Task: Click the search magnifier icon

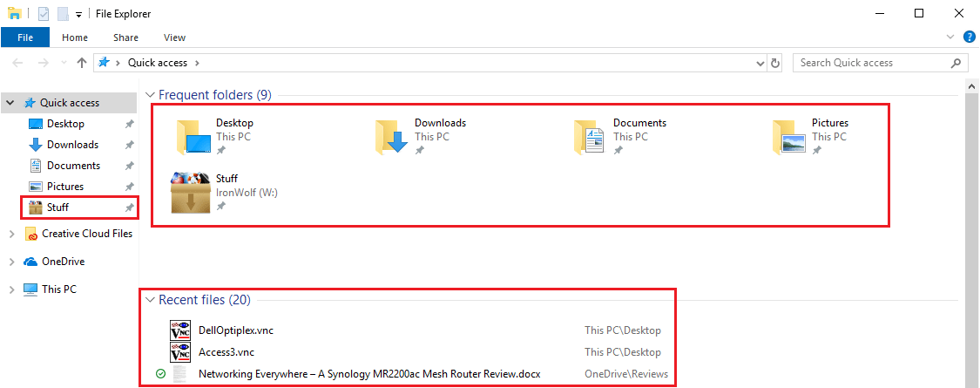Action: (956, 63)
